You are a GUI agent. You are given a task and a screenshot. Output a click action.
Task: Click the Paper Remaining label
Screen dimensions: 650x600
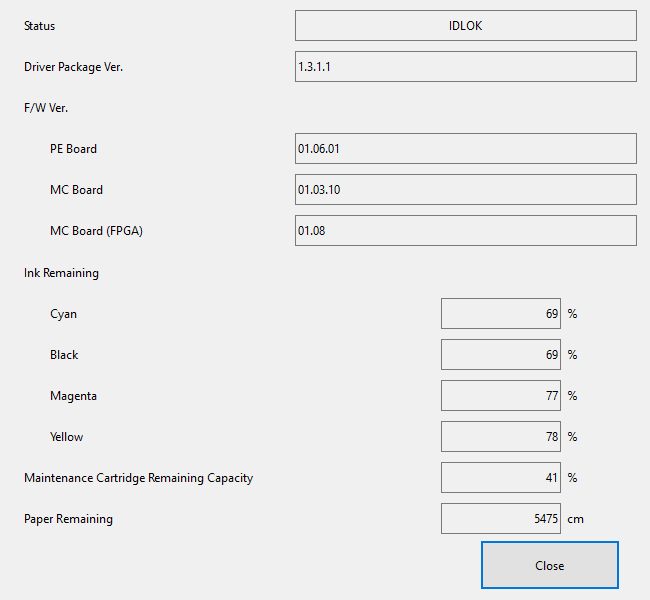click(x=68, y=519)
